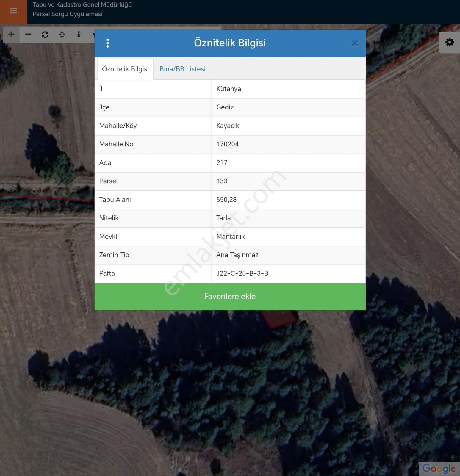Select the info query tool
460x476 pixels.
click(79, 35)
